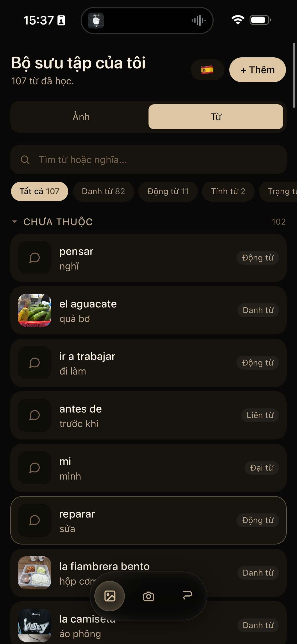The height and width of the screenshot is (644, 297).
Task: Tap the camera icon in bottom bar
Action: pyautogui.click(x=148, y=596)
